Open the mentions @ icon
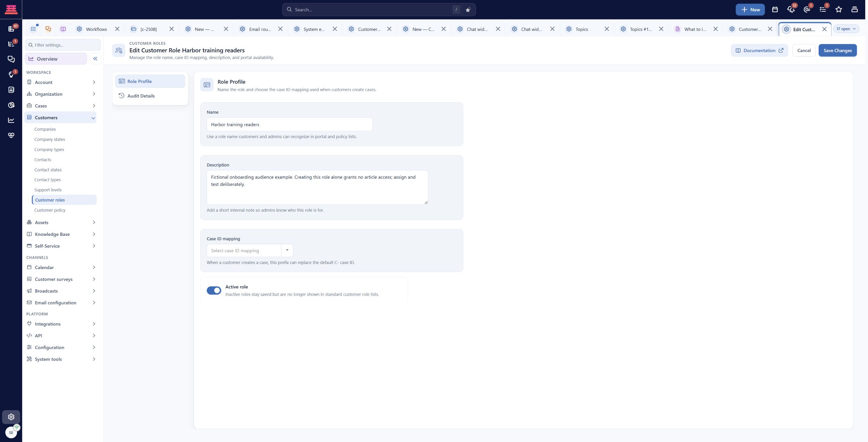868x442 pixels. click(807, 10)
